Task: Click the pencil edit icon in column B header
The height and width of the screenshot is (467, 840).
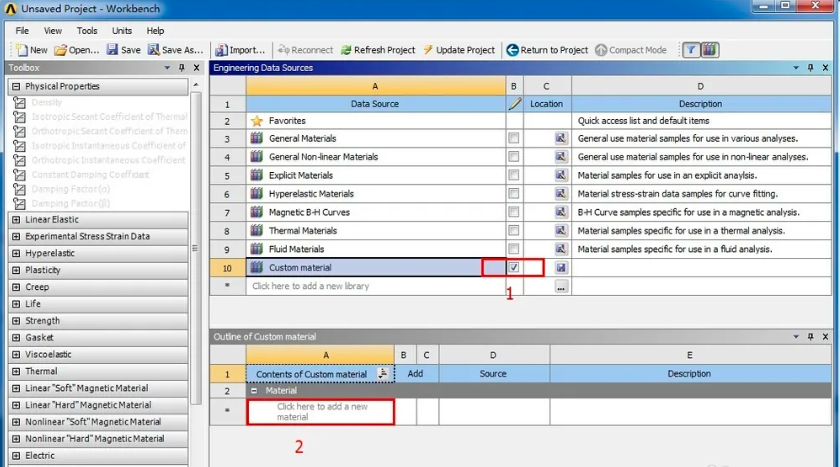Action: 514,103
